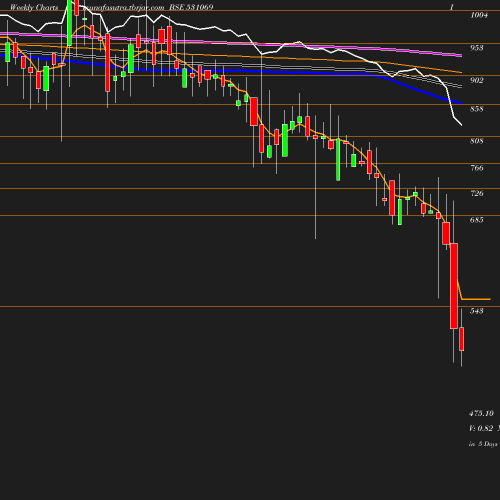
Task: Click the 726 price axis label
Action: tap(477, 193)
